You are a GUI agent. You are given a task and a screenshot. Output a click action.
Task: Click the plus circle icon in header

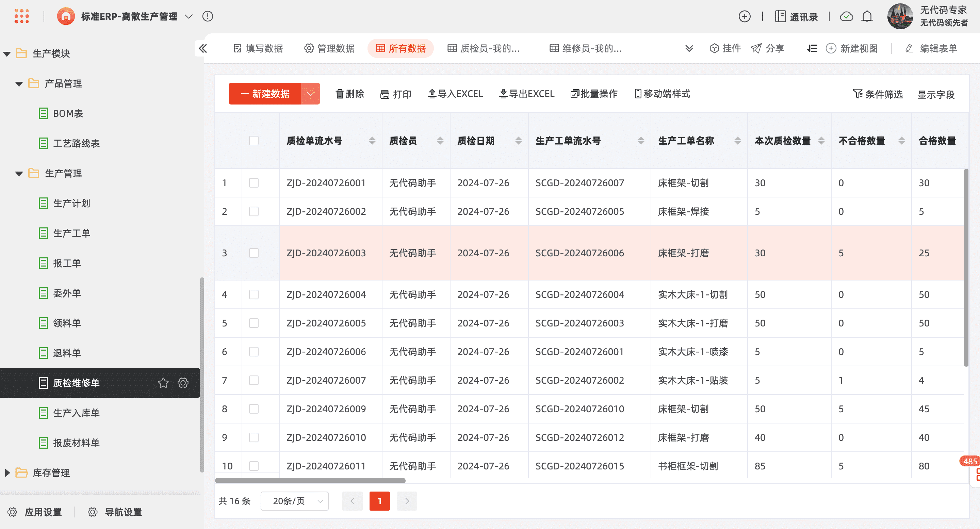pyautogui.click(x=744, y=16)
